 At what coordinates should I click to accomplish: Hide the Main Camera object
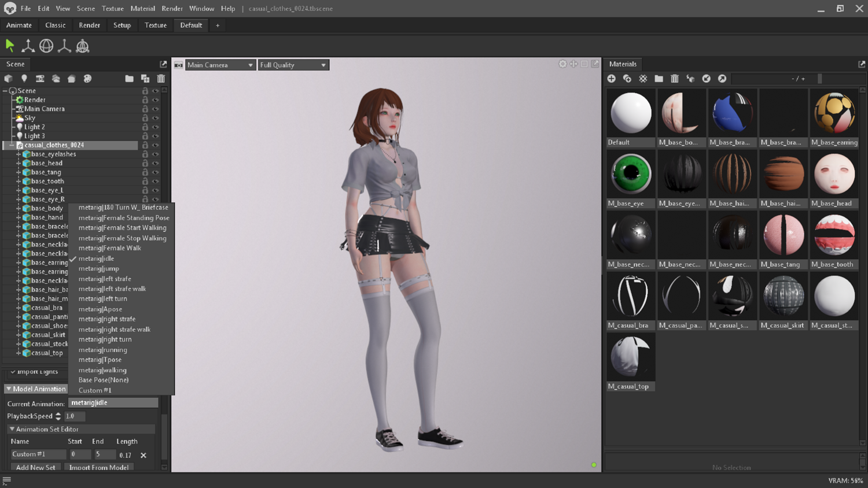click(155, 109)
